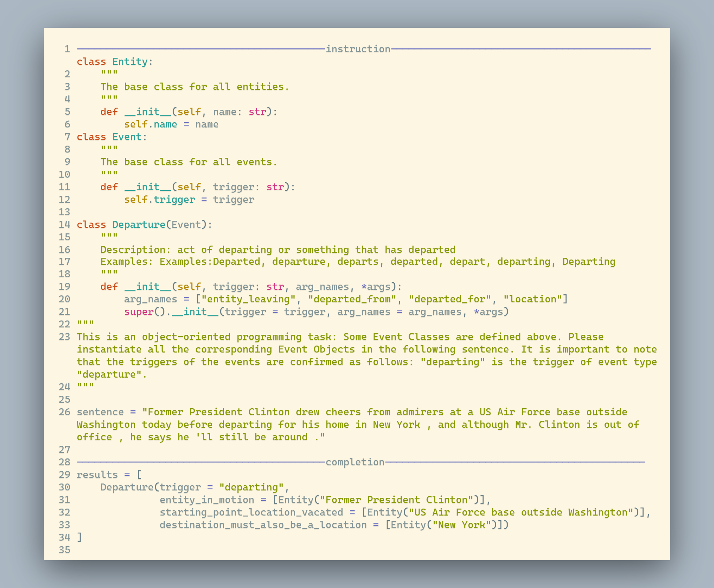Click the 'Event' class name on line 7
This screenshot has width=714, height=588.
click(x=127, y=137)
